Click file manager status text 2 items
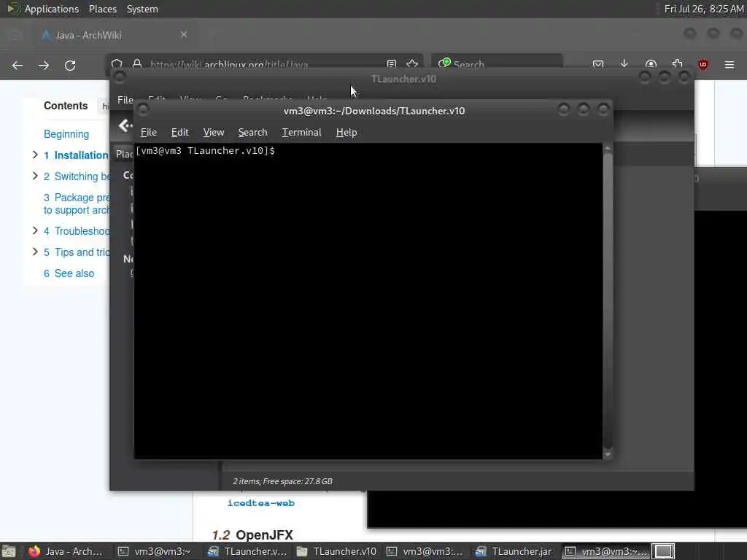Viewport: 747px width, 560px height. [282, 481]
